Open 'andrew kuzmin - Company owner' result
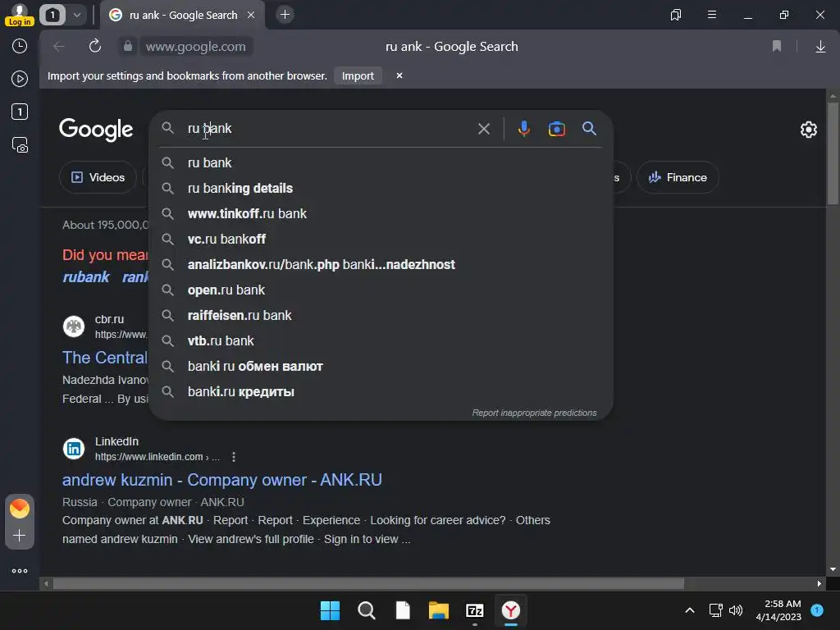 coord(221,479)
